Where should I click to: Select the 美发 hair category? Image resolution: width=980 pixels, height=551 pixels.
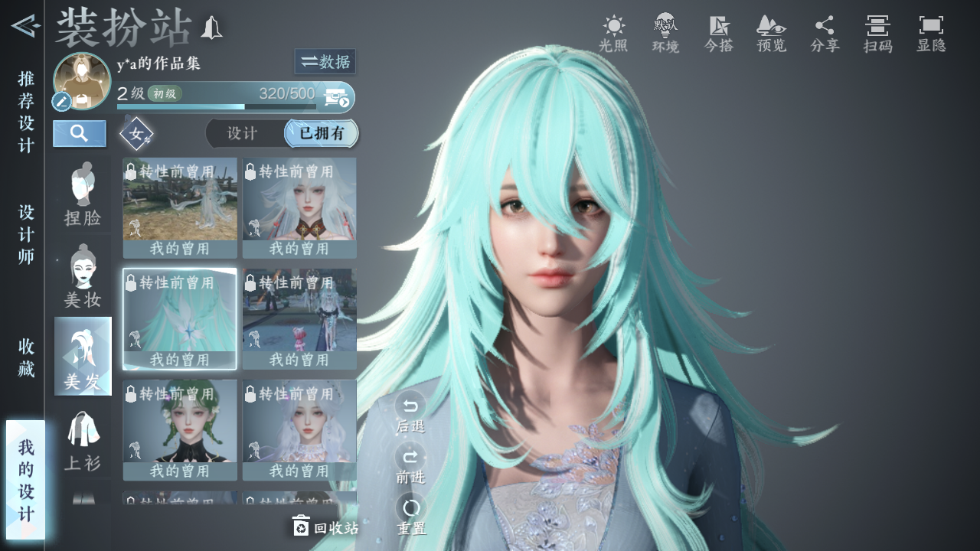click(x=83, y=356)
